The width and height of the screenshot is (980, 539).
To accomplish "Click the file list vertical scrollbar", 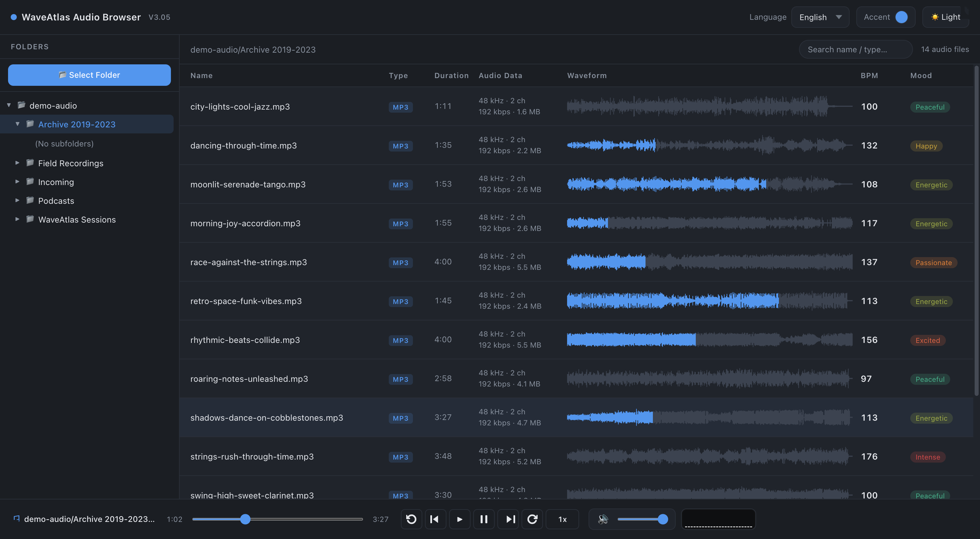I will [976, 231].
